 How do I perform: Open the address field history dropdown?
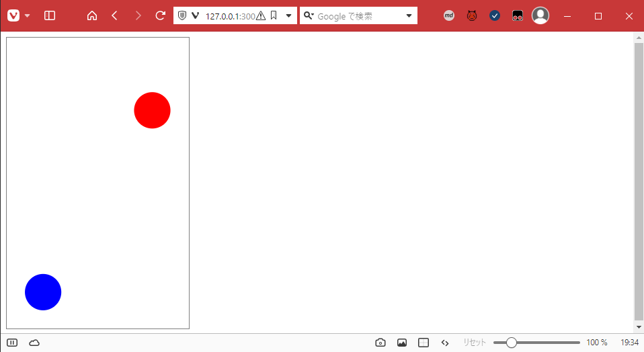coord(289,16)
